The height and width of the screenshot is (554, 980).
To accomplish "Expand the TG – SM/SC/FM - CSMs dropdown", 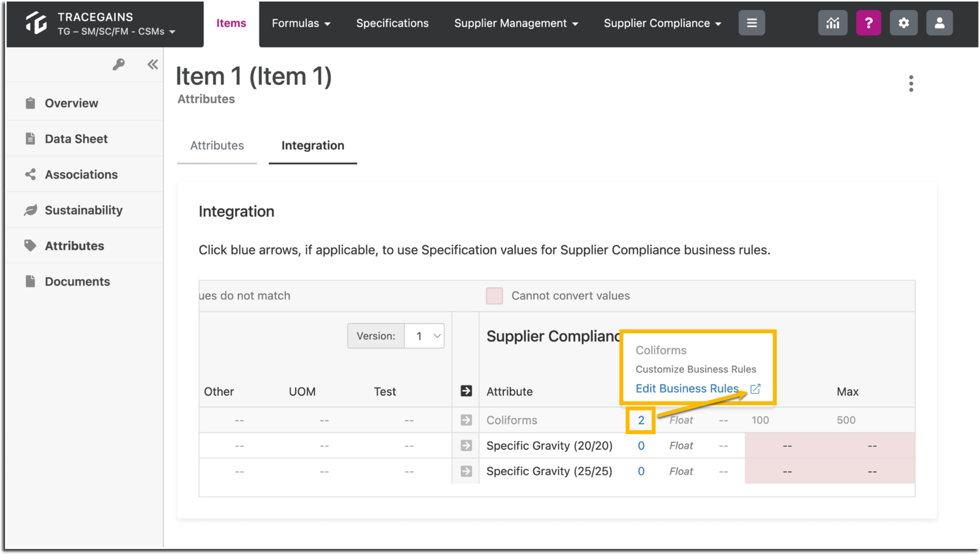I will coord(116,31).
